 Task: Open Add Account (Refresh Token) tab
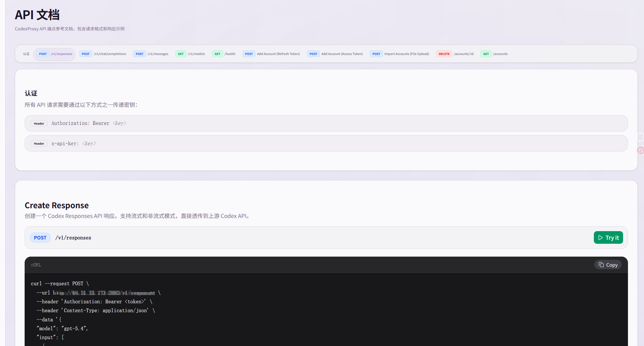click(x=271, y=54)
